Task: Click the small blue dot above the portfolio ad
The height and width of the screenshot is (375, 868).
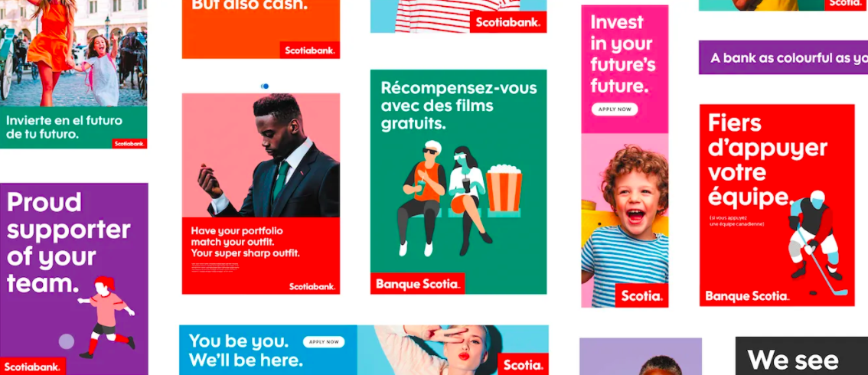Action: click(x=265, y=86)
